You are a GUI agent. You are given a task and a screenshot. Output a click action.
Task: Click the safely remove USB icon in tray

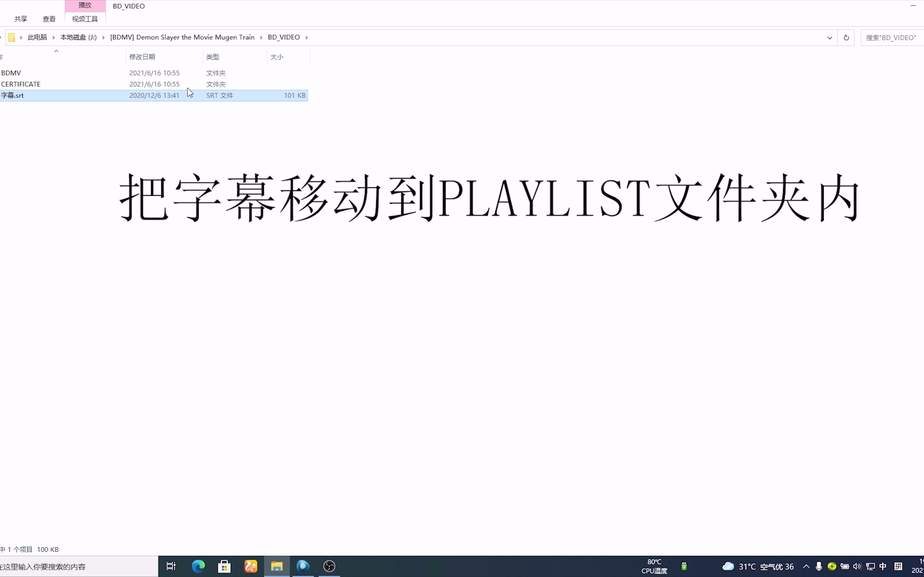click(x=684, y=567)
